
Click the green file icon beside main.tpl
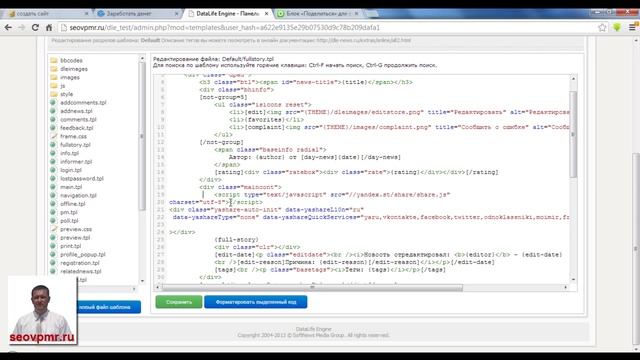click(53, 187)
